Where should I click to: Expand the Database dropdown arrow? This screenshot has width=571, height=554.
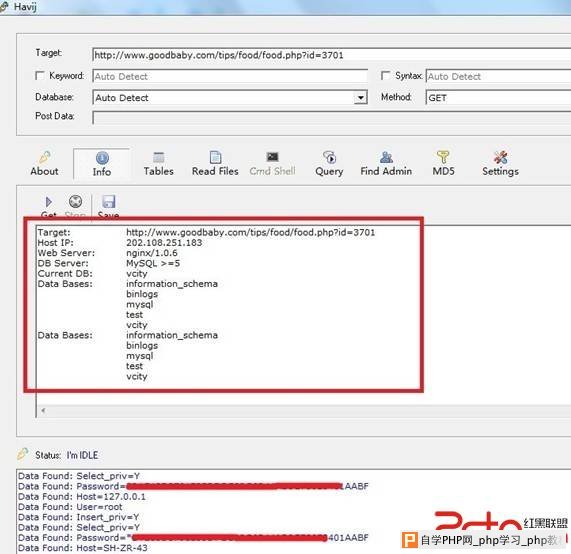click(x=360, y=98)
